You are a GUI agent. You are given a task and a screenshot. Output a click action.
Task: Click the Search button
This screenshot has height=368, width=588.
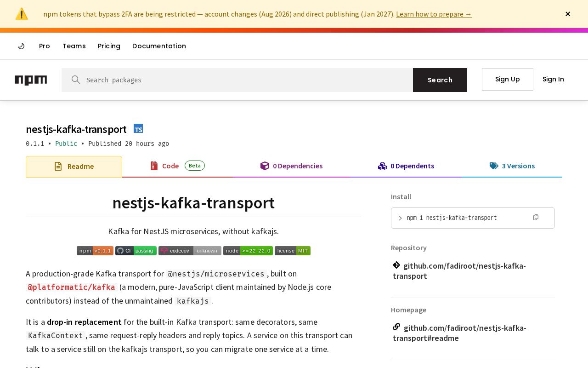(440, 80)
